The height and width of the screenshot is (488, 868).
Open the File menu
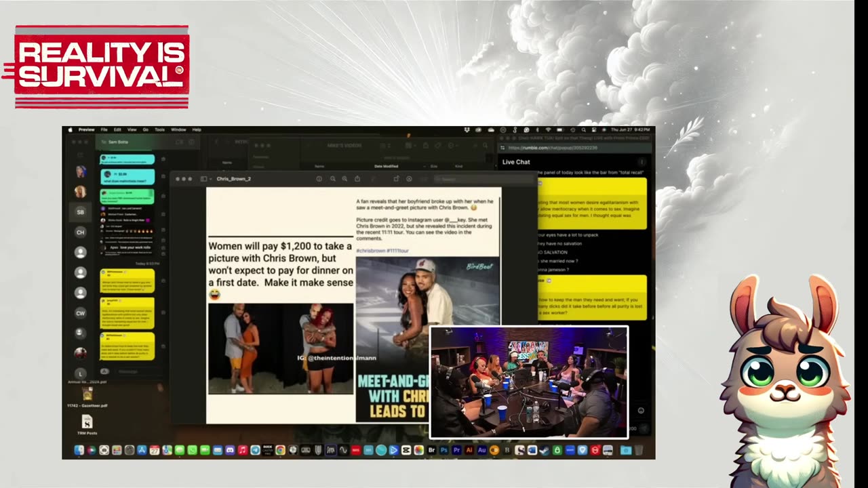point(104,129)
